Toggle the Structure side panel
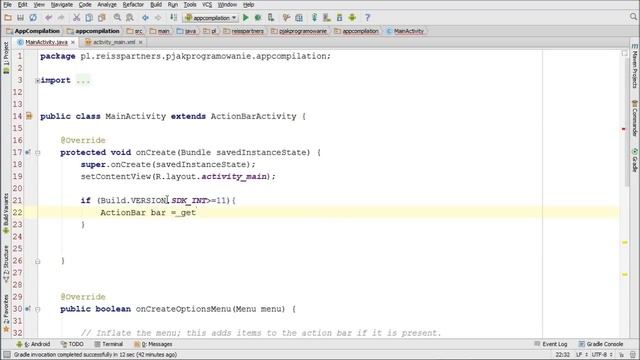 tap(6, 264)
